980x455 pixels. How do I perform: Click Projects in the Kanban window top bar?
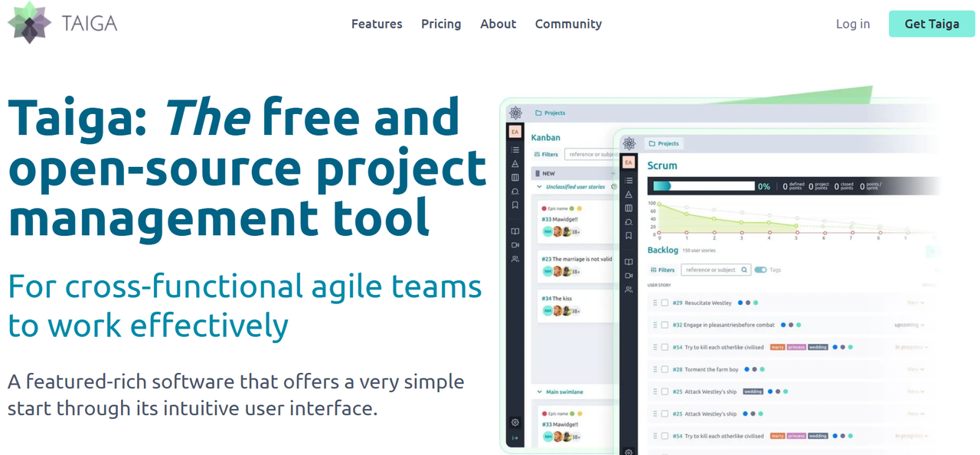pyautogui.click(x=550, y=113)
